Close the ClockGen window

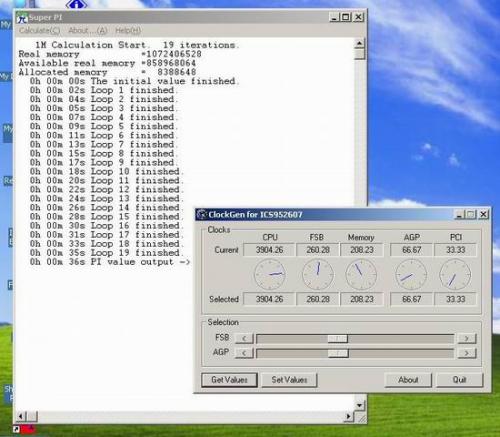point(483,214)
